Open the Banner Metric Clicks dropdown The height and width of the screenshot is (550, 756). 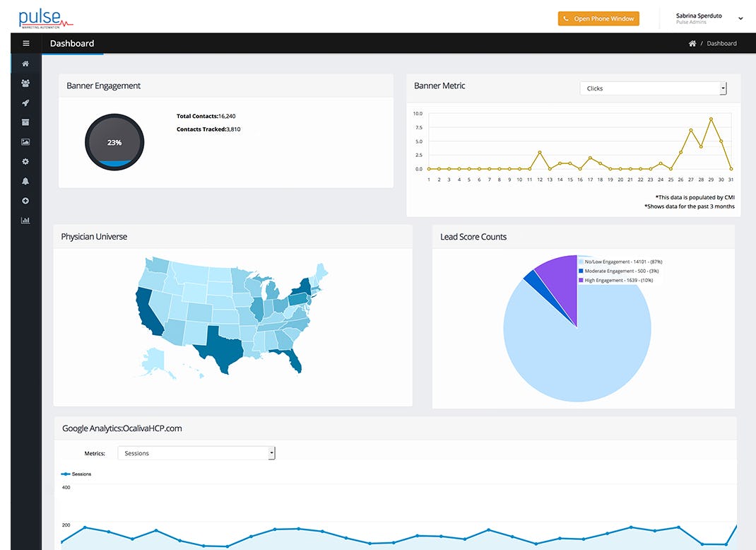click(651, 88)
